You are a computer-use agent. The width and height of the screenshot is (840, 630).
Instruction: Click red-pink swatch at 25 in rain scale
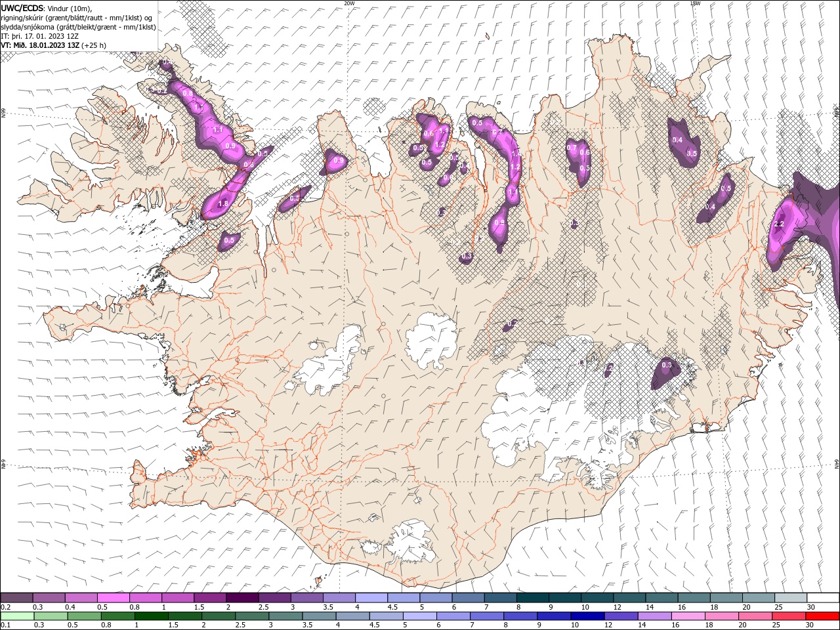coord(788,616)
